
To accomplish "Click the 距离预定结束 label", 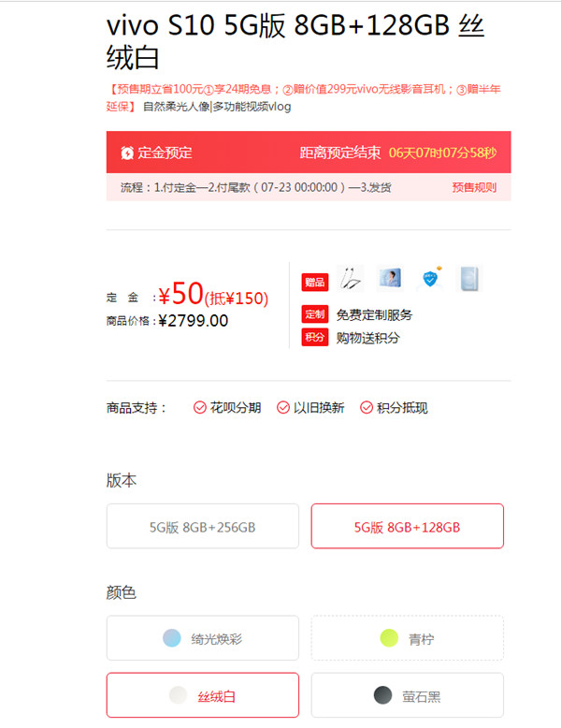I will point(340,153).
